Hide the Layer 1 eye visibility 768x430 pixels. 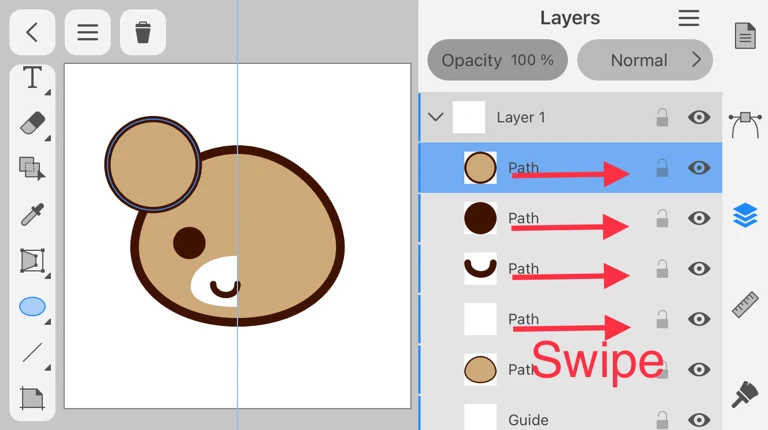pos(699,117)
